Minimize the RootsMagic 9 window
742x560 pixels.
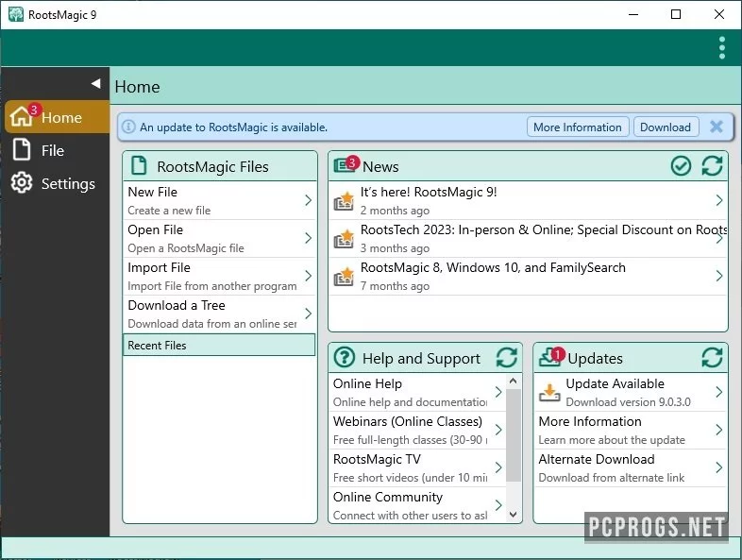633,14
